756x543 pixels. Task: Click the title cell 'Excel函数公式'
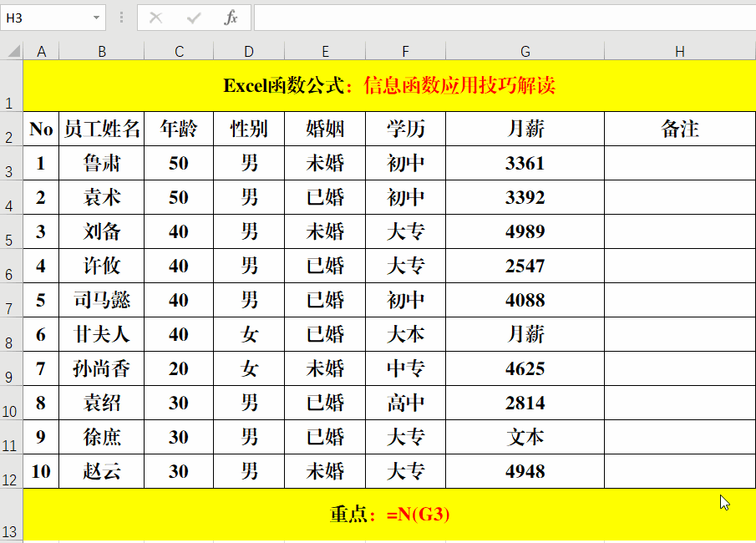389,86
